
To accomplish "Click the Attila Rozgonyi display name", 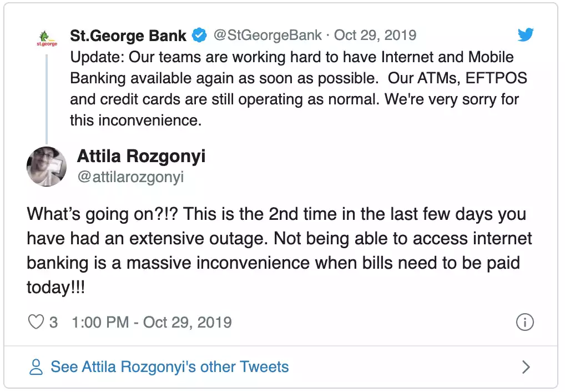I will click(141, 156).
